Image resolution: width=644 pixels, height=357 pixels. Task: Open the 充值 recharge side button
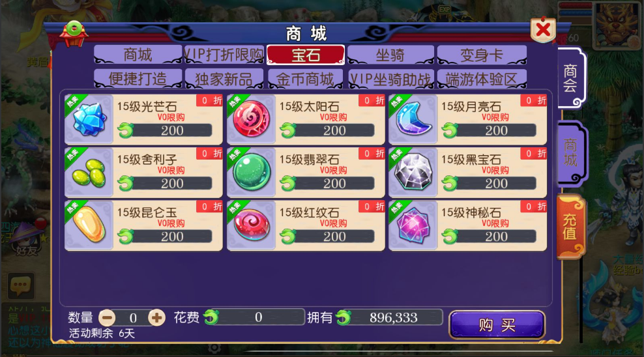570,227
